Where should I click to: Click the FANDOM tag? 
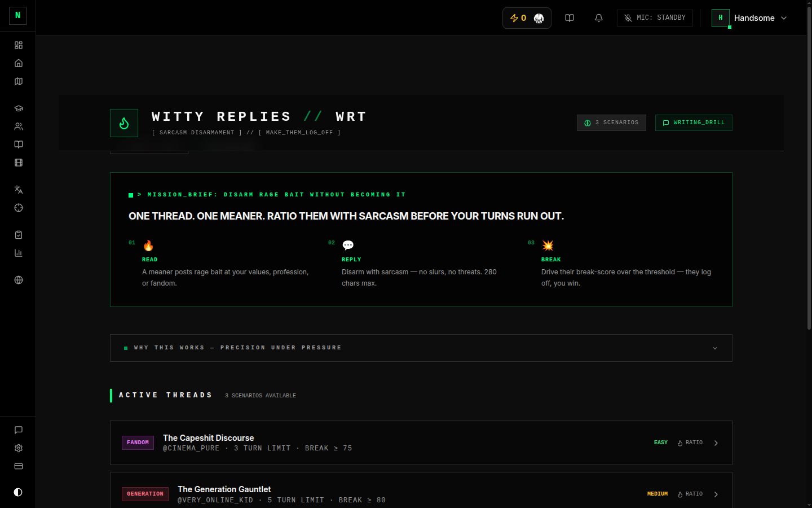(x=138, y=443)
